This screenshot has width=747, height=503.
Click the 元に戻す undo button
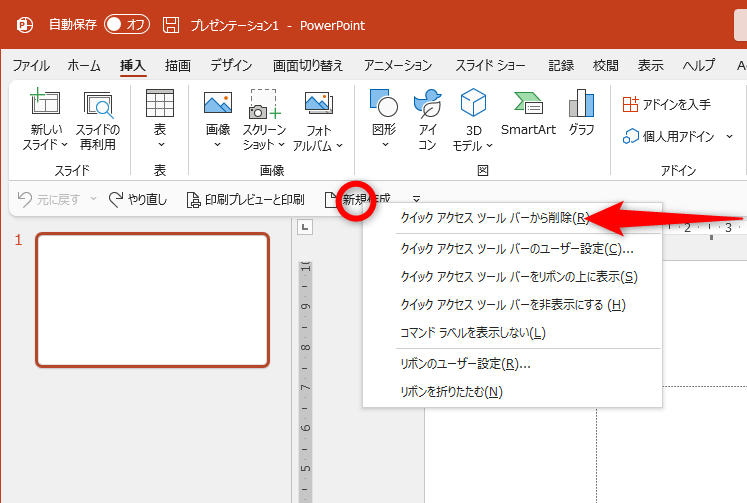49,199
